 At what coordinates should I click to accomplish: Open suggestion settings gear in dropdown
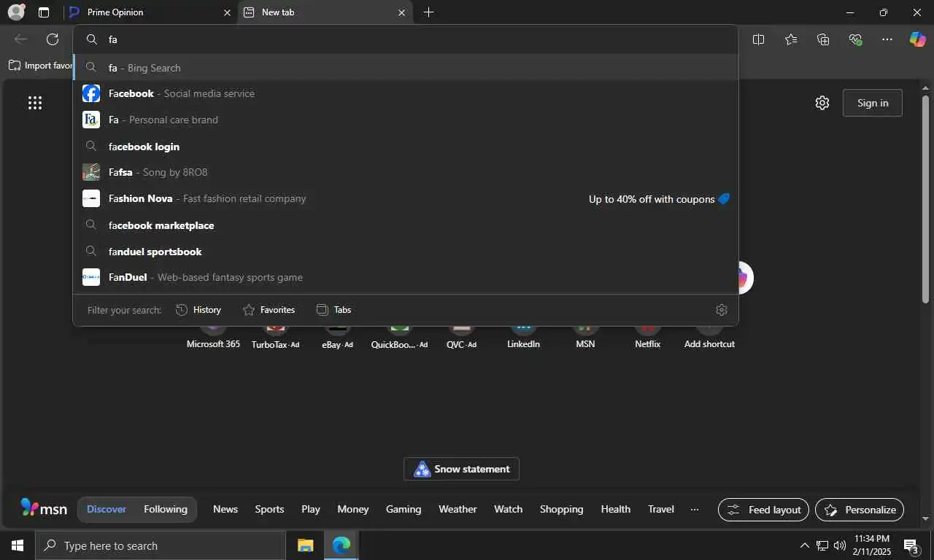[x=722, y=310]
